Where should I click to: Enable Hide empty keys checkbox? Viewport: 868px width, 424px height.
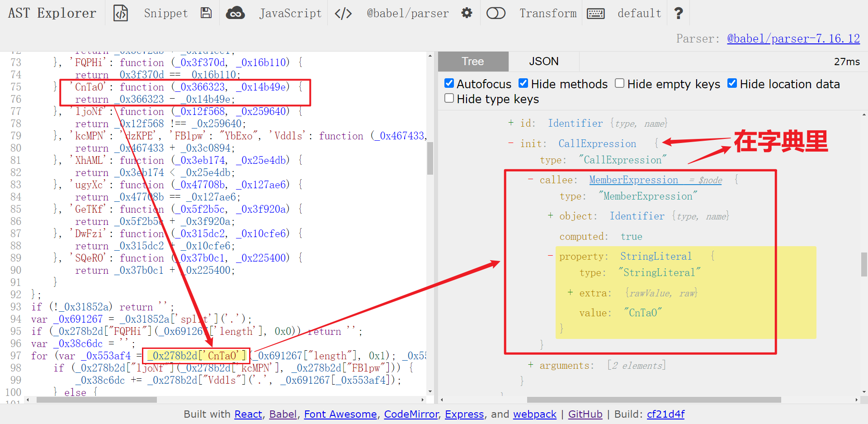click(x=619, y=83)
